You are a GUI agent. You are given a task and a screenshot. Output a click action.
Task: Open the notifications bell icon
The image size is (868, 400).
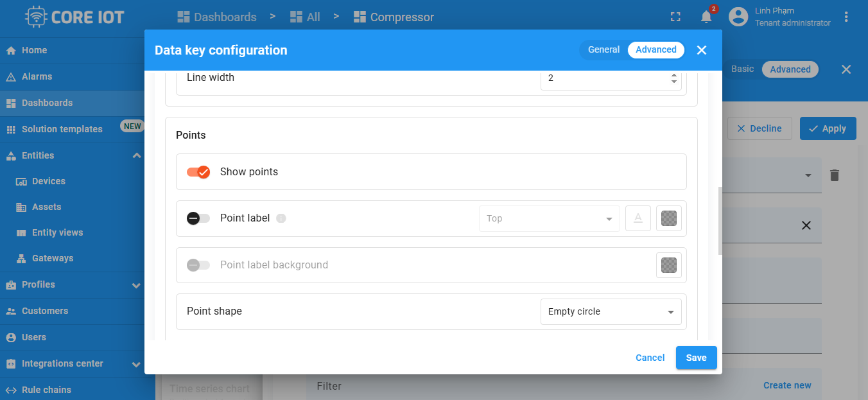pyautogui.click(x=706, y=17)
